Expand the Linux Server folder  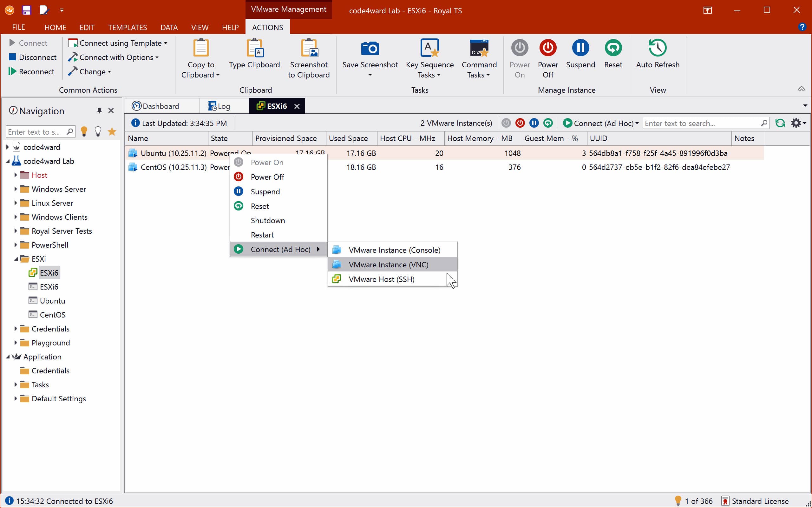pos(16,203)
